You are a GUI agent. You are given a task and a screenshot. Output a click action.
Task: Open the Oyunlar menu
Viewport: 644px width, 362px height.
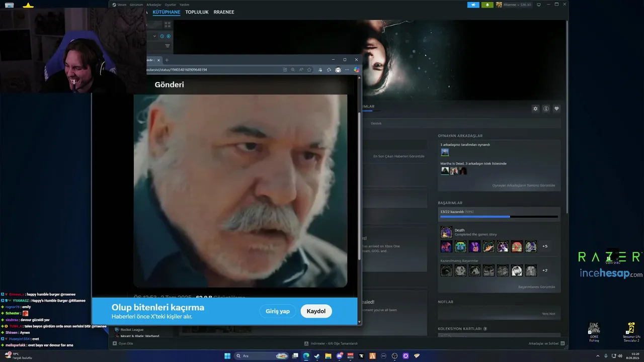point(171,5)
